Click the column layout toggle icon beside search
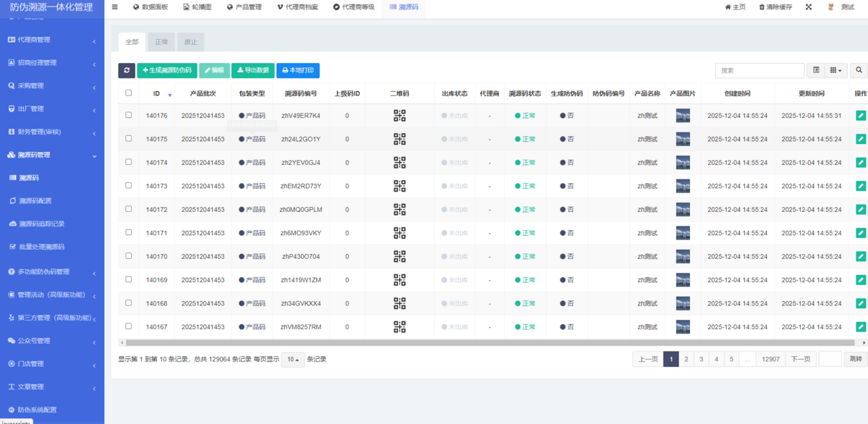This screenshot has width=868, height=424. coord(817,70)
